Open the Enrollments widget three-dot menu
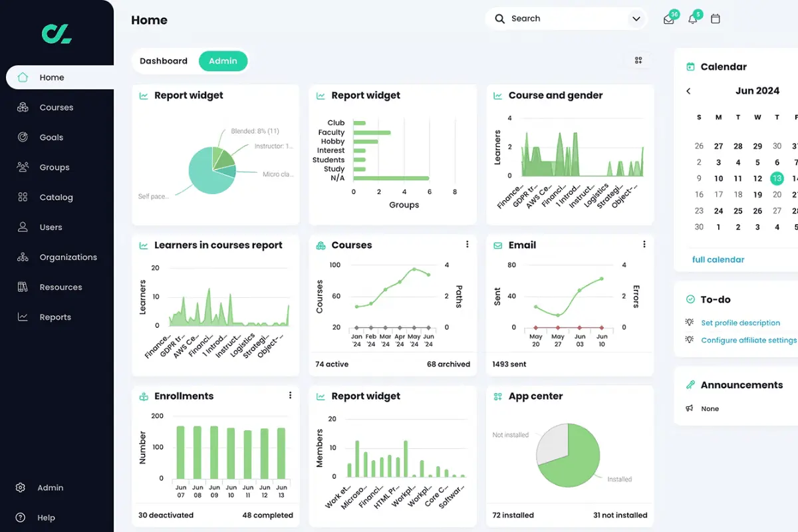The width and height of the screenshot is (798, 532). pyautogui.click(x=290, y=396)
